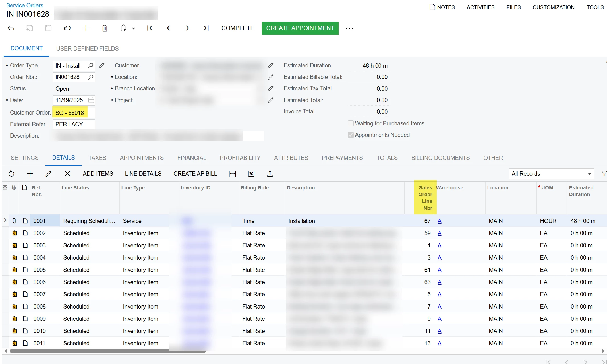Click the add new record plus icon
This screenshot has height=364, width=607.
pos(86,28)
